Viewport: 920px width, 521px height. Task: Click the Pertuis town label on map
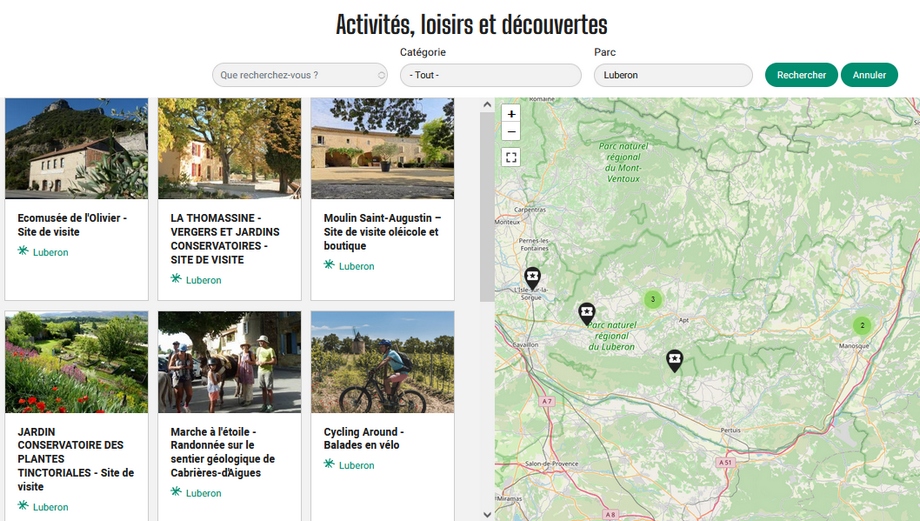pyautogui.click(x=730, y=430)
